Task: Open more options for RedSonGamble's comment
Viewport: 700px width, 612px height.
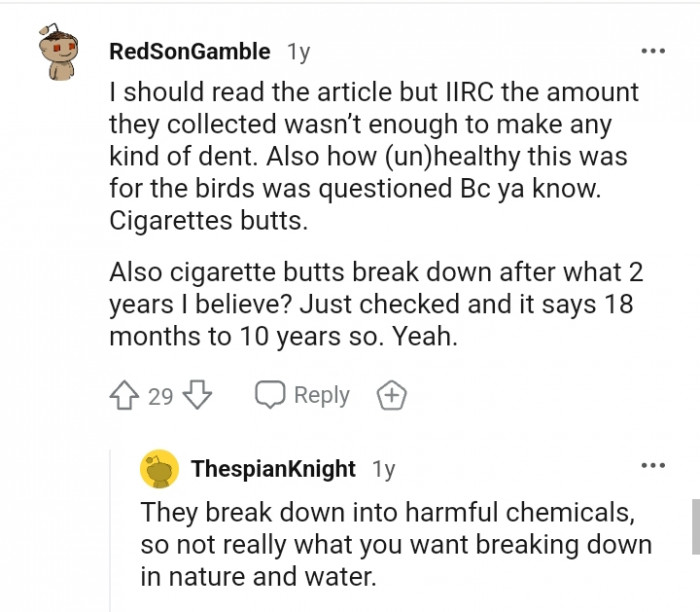Action: pos(653,50)
